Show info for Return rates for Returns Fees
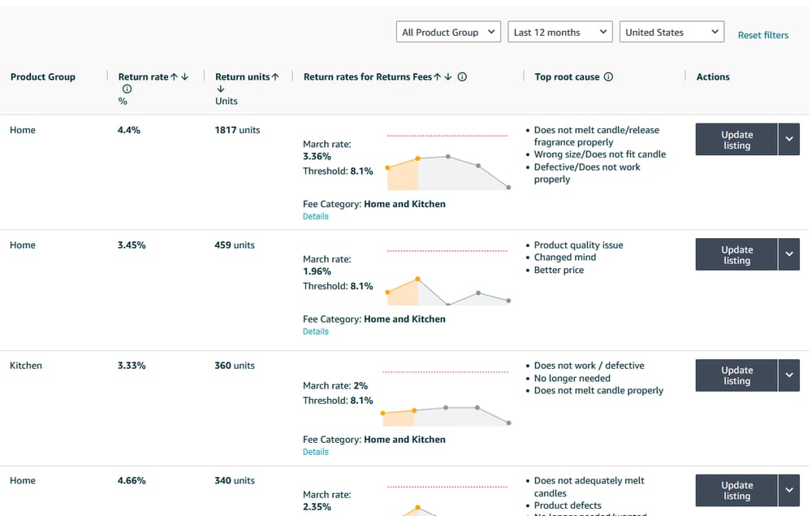Screen dimensions: 812x516 [463, 76]
